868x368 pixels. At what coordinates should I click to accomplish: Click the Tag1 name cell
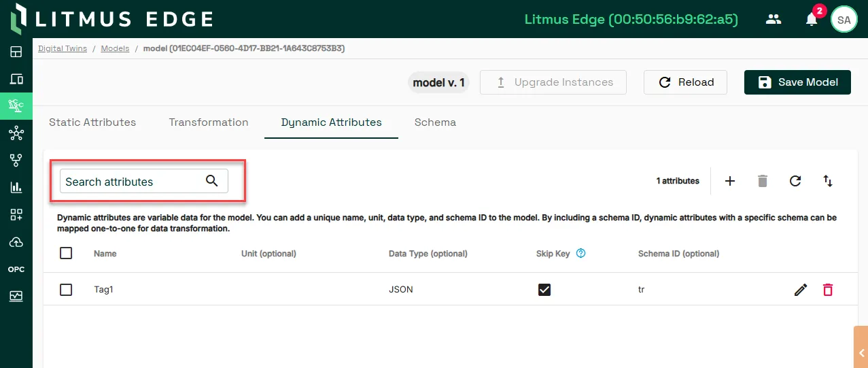click(103, 290)
